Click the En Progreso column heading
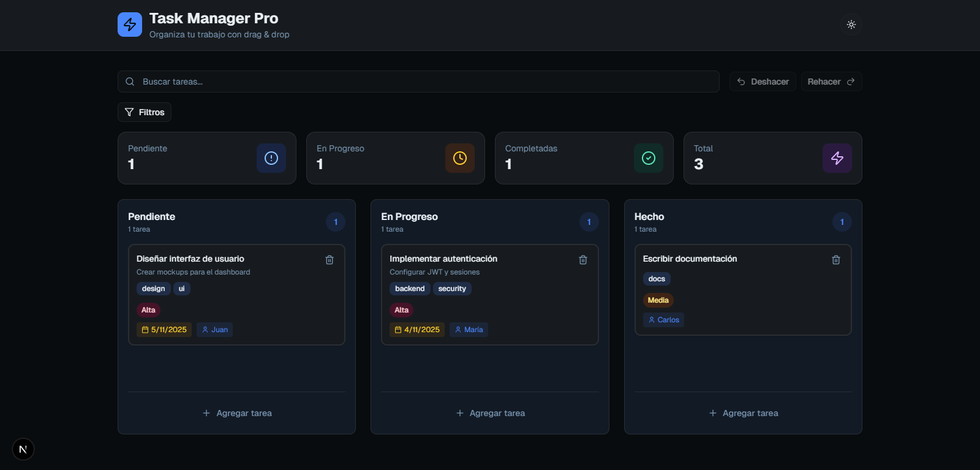 (410, 216)
